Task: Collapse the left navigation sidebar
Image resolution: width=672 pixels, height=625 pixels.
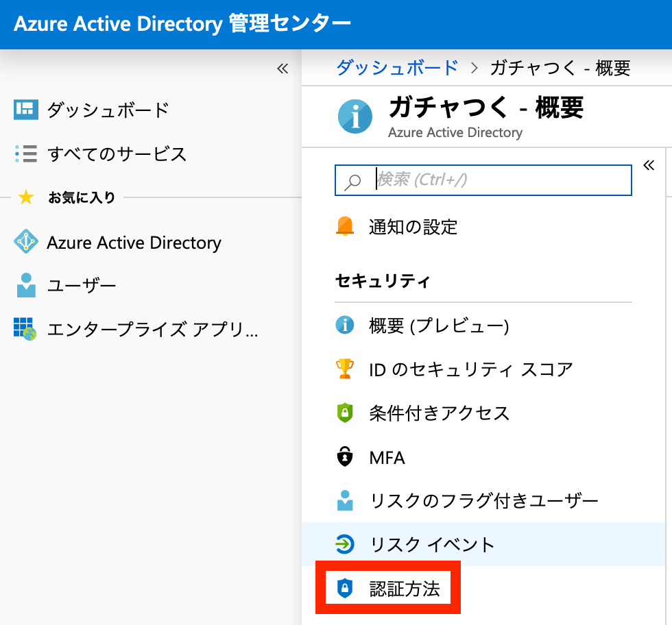Action: [283, 69]
